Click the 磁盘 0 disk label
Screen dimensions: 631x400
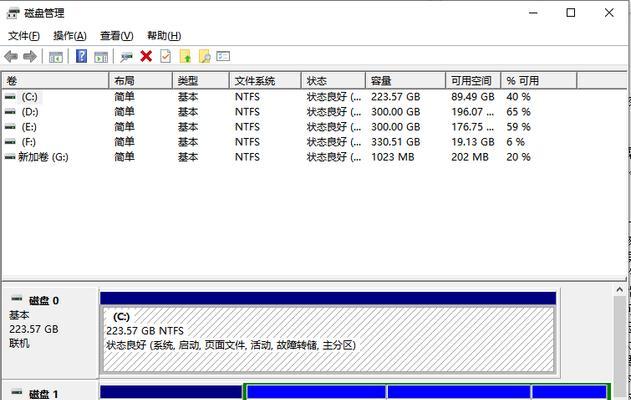pos(44,301)
